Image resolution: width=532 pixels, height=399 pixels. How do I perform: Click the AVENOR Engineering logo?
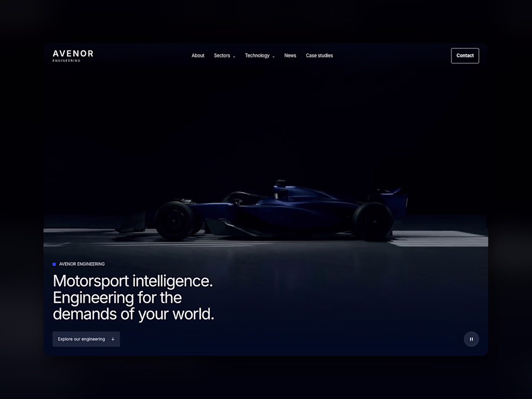click(73, 56)
